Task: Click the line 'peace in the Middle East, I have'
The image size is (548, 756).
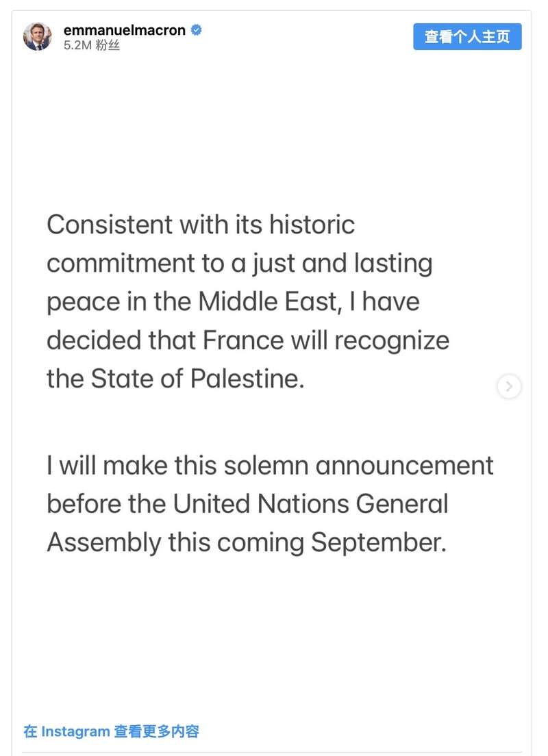Action: [x=233, y=302]
